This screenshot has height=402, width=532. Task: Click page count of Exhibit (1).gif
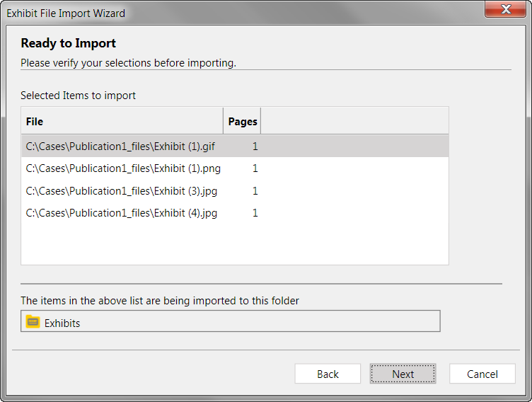[255, 147]
